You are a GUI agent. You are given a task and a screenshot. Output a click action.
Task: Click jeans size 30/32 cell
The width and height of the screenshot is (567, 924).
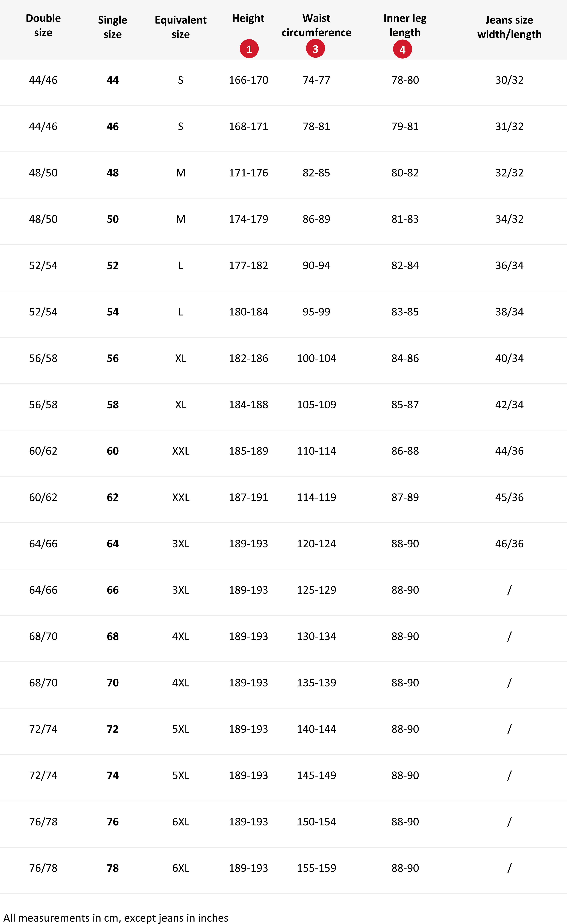[x=509, y=80]
